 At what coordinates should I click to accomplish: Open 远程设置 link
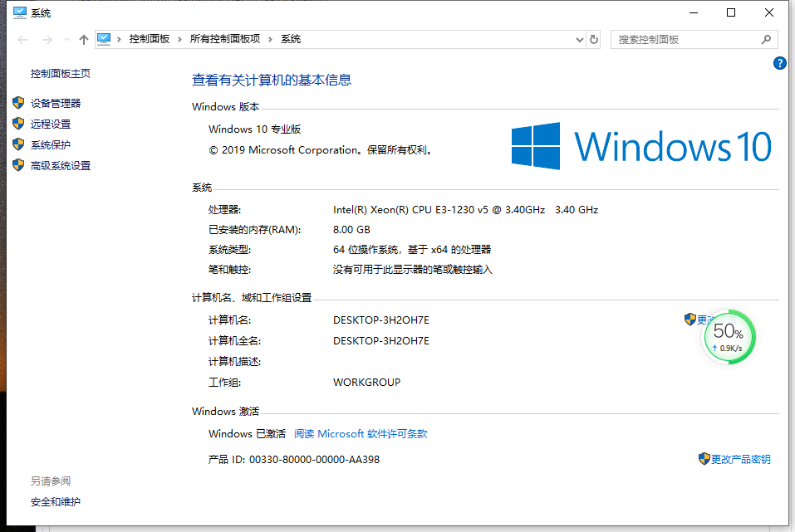tap(50, 124)
